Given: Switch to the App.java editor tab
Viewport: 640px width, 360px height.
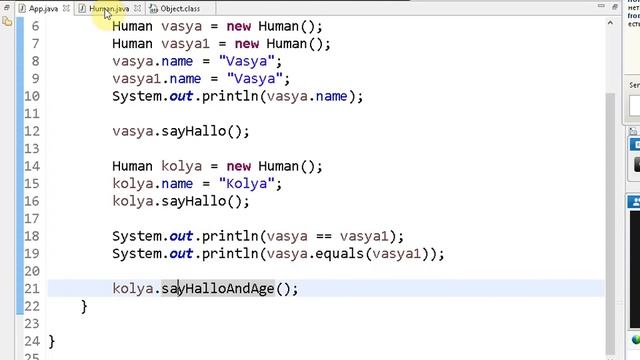Looking at the screenshot, I should pos(43,9).
